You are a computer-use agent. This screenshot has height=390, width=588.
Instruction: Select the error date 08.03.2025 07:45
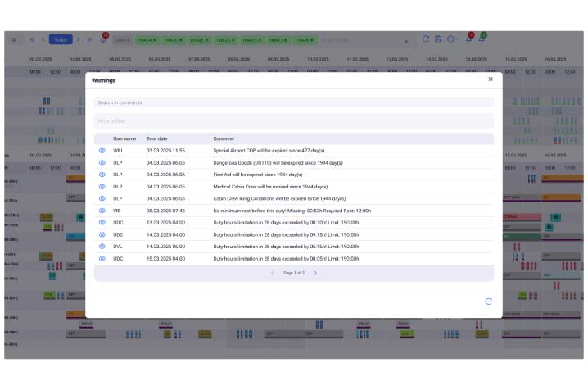[x=165, y=211]
